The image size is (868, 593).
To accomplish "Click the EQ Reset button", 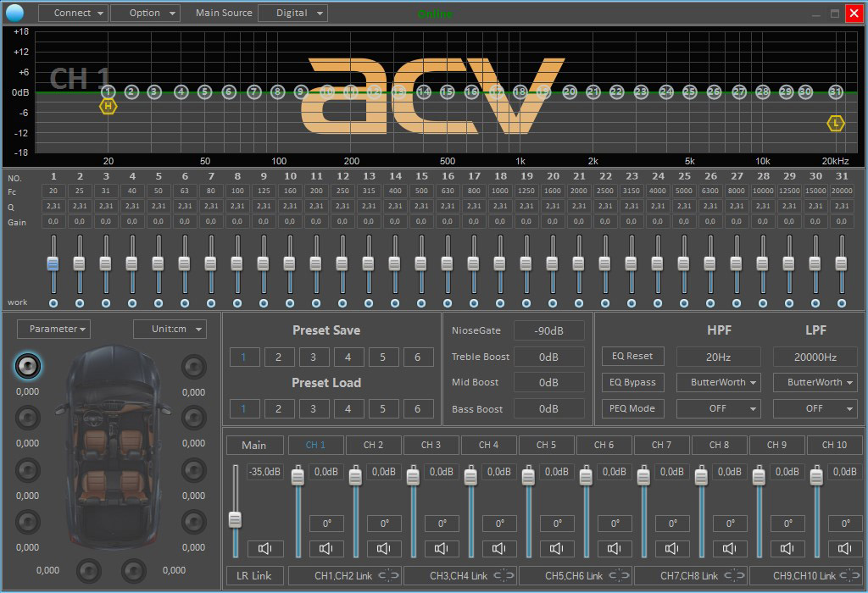I will click(x=632, y=357).
